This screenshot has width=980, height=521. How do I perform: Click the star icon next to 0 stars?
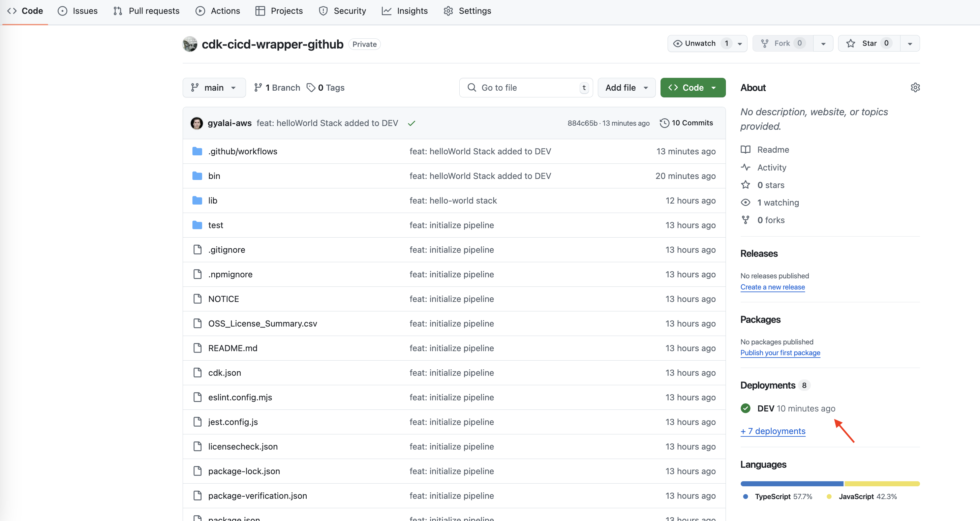pyautogui.click(x=745, y=185)
